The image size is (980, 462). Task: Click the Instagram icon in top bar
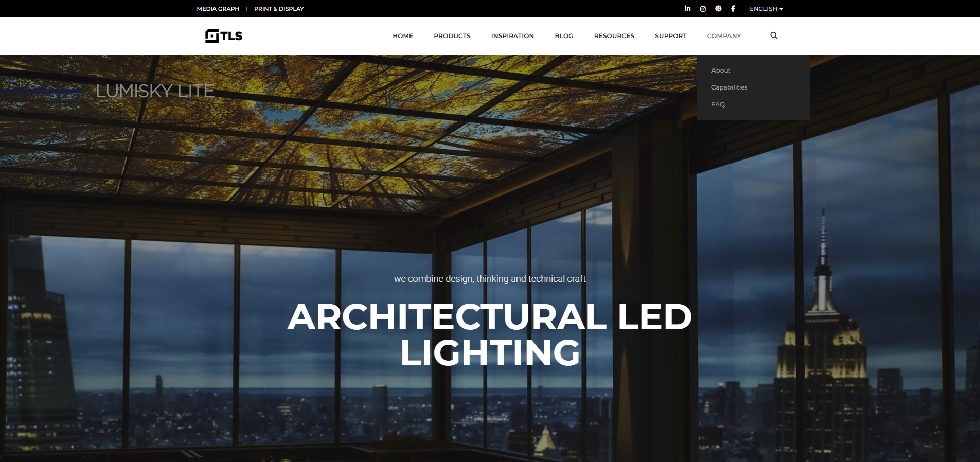pyautogui.click(x=703, y=9)
